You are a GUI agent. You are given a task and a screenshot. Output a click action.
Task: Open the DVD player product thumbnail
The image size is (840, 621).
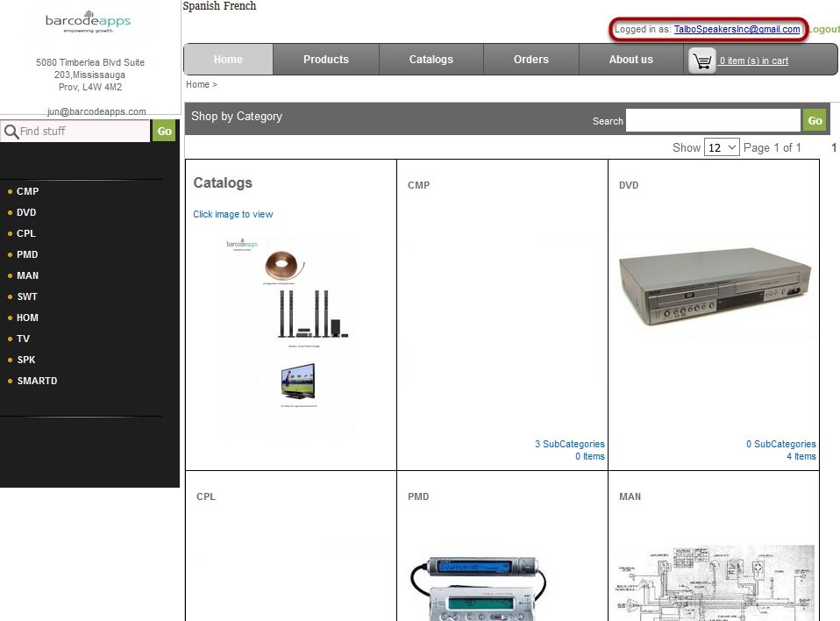click(714, 286)
